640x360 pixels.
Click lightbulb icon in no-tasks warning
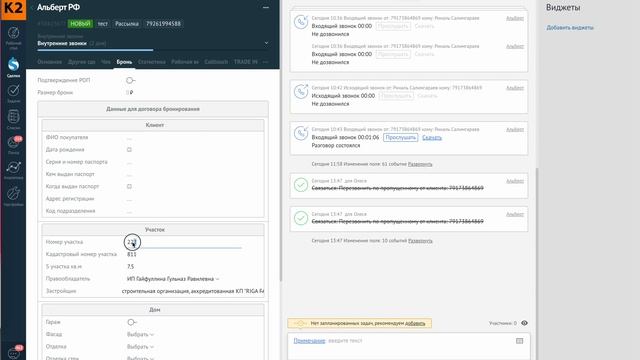pyautogui.click(x=300, y=323)
